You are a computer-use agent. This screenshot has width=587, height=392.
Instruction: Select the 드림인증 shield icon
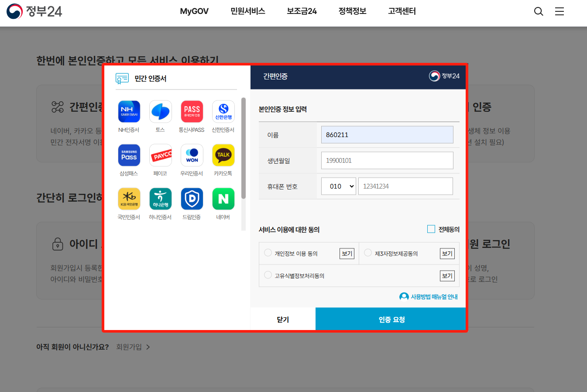(x=192, y=199)
